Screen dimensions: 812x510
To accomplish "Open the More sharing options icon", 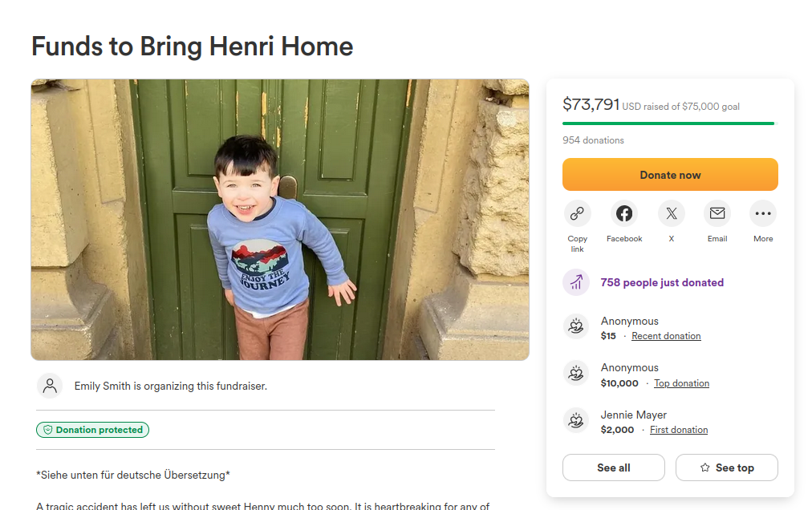I will point(763,213).
